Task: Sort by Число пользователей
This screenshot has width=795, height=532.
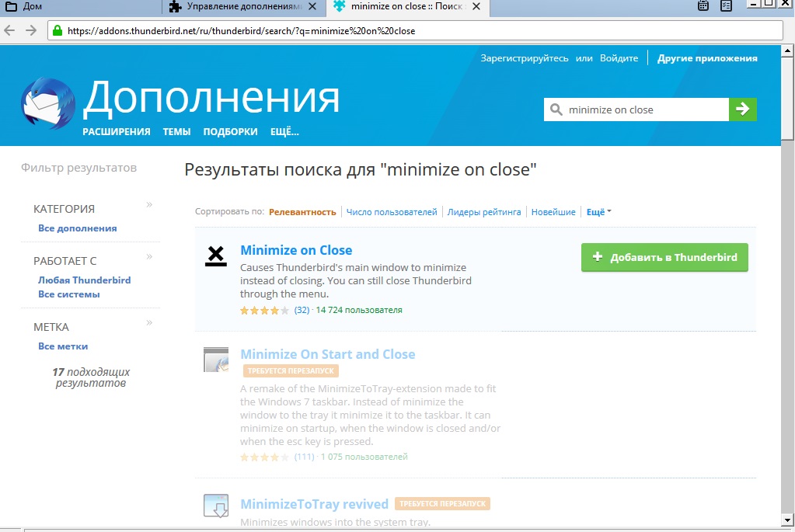Action: click(x=392, y=212)
